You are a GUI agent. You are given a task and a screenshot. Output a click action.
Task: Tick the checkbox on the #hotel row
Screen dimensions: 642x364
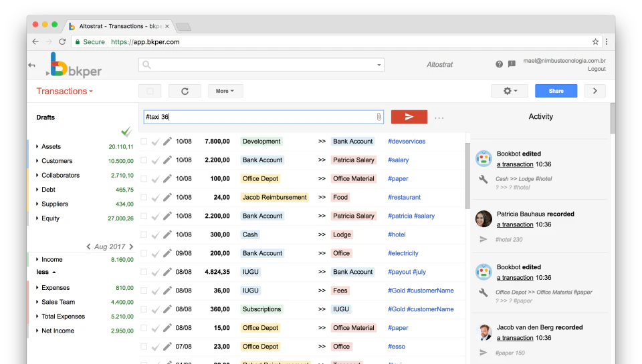coord(144,234)
